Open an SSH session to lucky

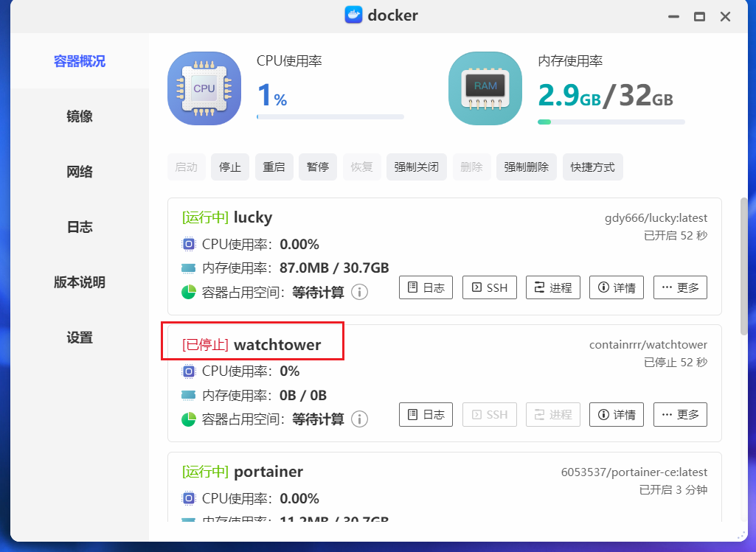[489, 287]
